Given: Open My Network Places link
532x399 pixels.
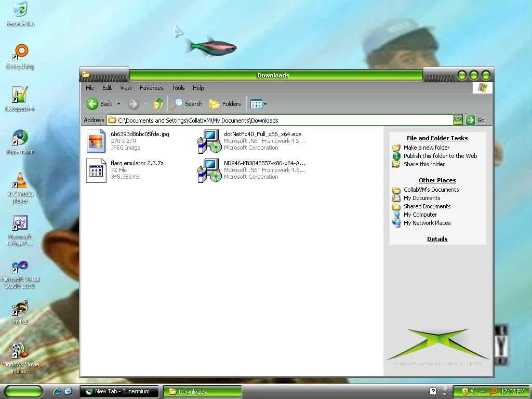Looking at the screenshot, I should coord(427,223).
